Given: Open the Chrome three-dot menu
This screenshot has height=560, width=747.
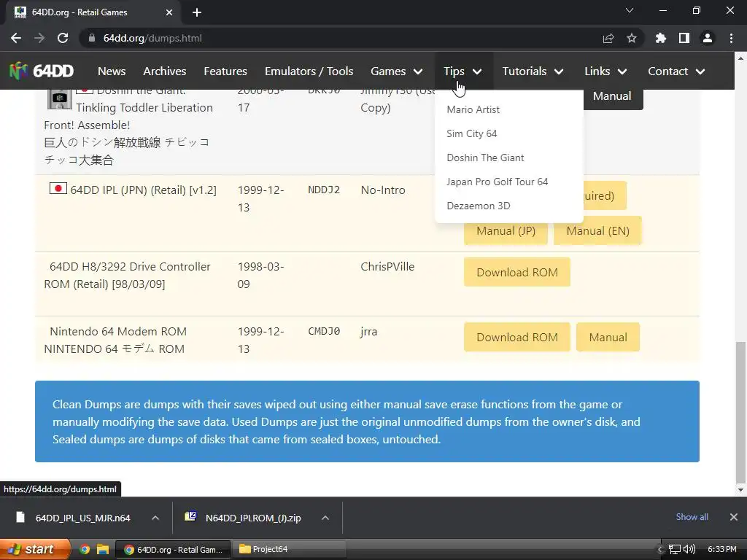Looking at the screenshot, I should click(x=731, y=38).
